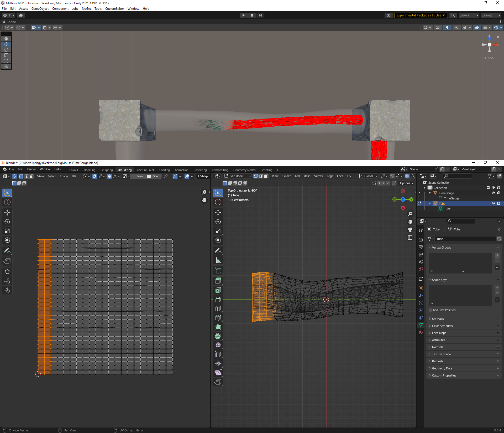The height and width of the screenshot is (433, 504).
Task: Click New image button in UV editor
Action: tap(138, 176)
